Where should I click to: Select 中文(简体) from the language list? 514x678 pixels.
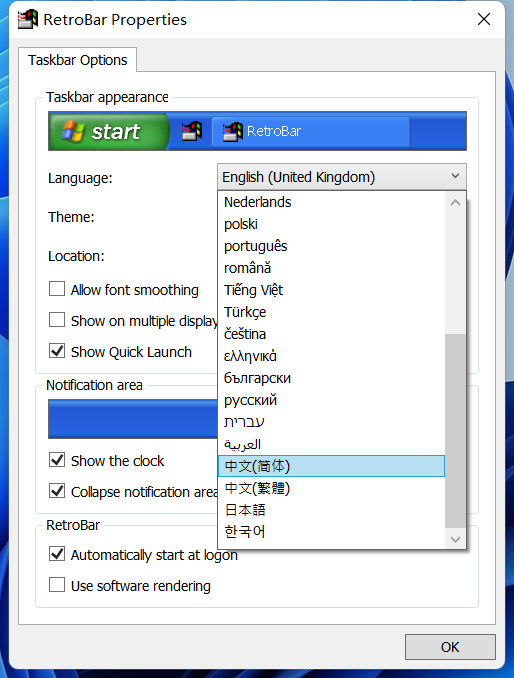click(x=331, y=466)
